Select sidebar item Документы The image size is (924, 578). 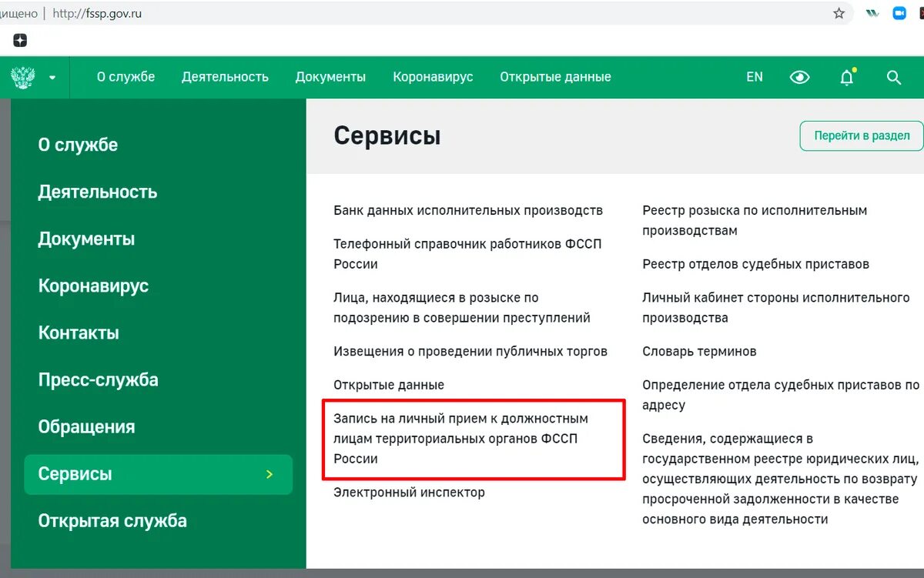coord(86,239)
